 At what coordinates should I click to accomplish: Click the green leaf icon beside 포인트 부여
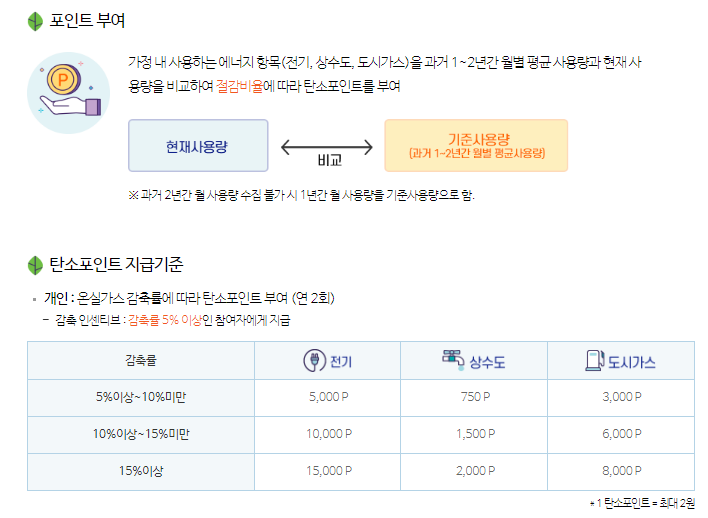pyautogui.click(x=35, y=21)
